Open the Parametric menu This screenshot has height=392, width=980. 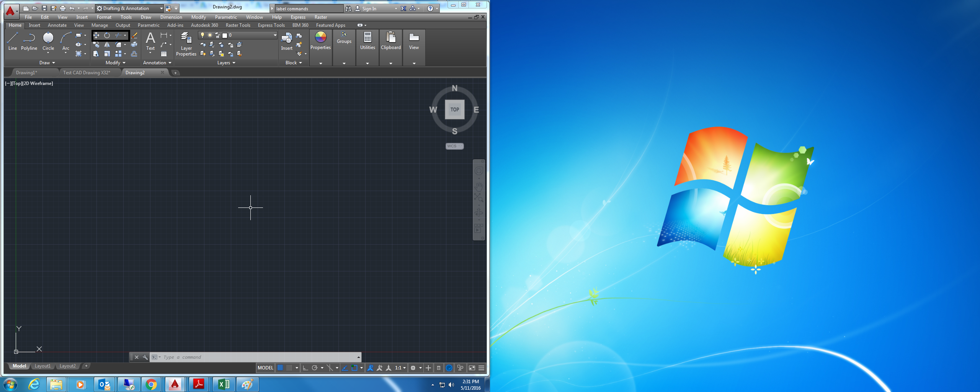(x=225, y=17)
